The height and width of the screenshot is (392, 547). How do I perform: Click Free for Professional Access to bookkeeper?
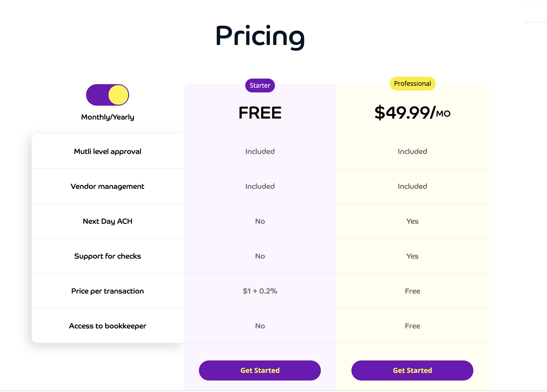point(412,326)
